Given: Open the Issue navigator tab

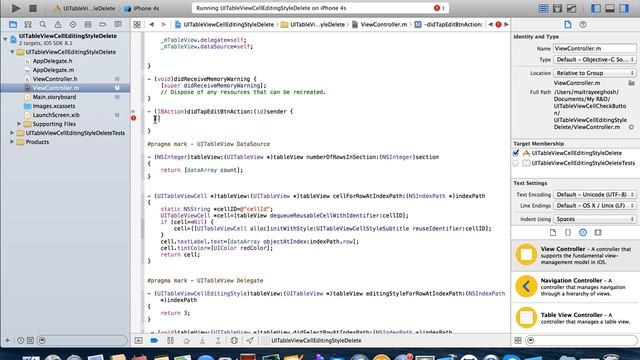Looking at the screenshot, I should point(58,24).
